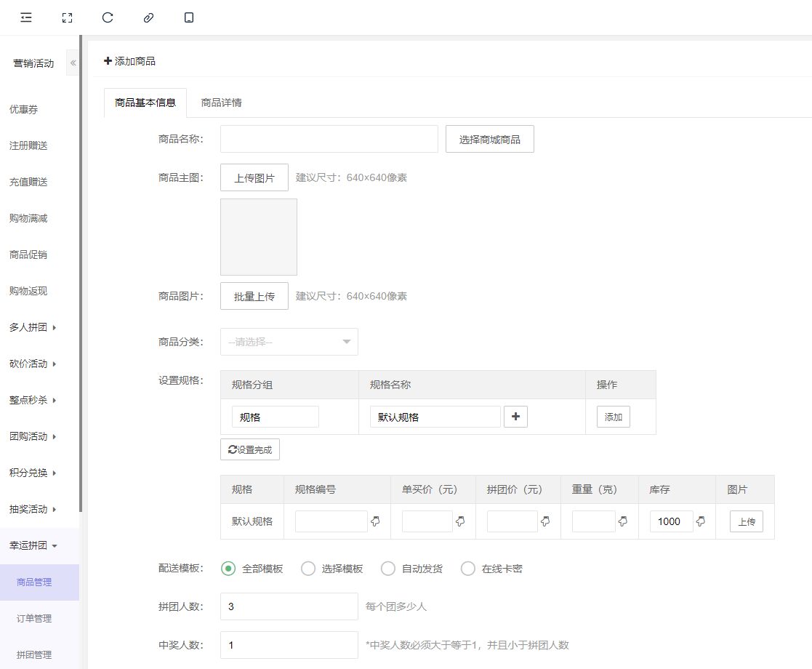Viewport: 812px width, 669px height.
Task: Click the 设置完成 button
Action: pos(249,449)
